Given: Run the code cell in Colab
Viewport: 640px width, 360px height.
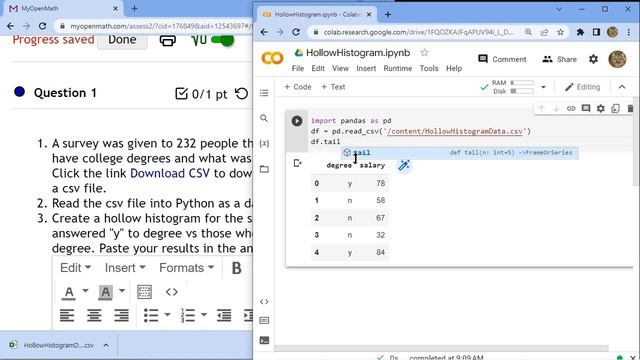Looking at the screenshot, I should [x=297, y=121].
